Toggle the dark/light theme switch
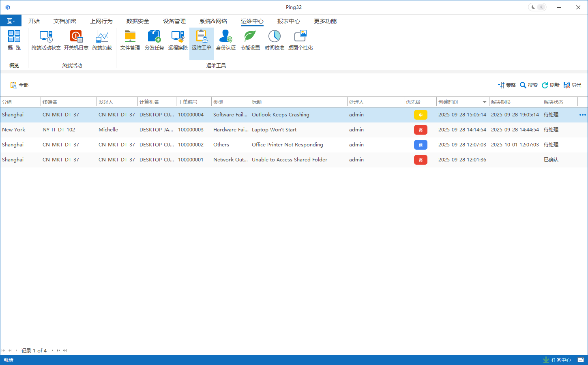Viewport: 588px width, 365px height. tap(537, 7)
